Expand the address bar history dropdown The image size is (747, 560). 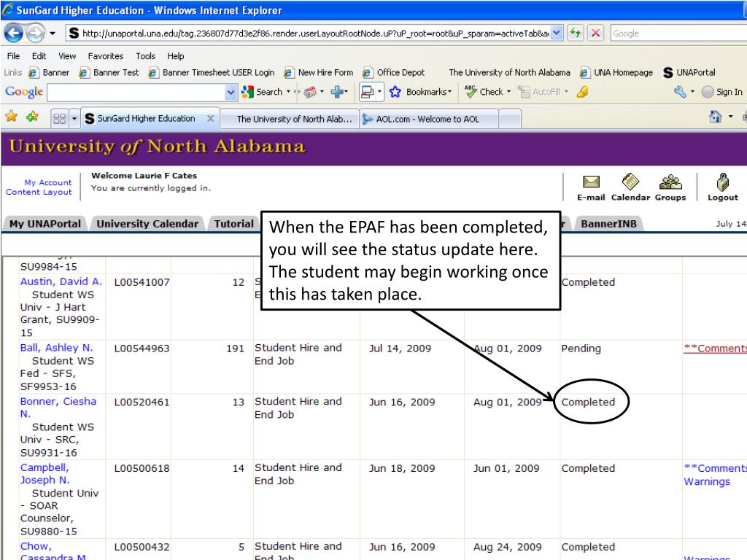(557, 33)
